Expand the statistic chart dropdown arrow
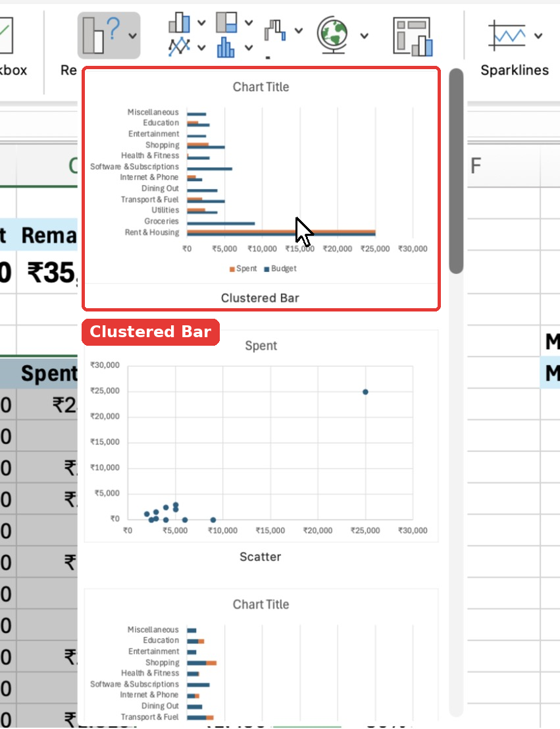 [x=249, y=47]
